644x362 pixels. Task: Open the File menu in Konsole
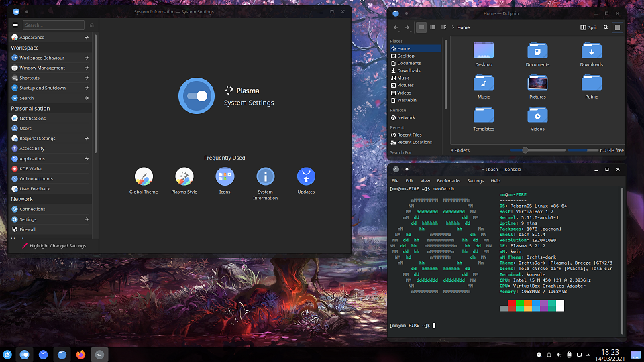click(395, 180)
